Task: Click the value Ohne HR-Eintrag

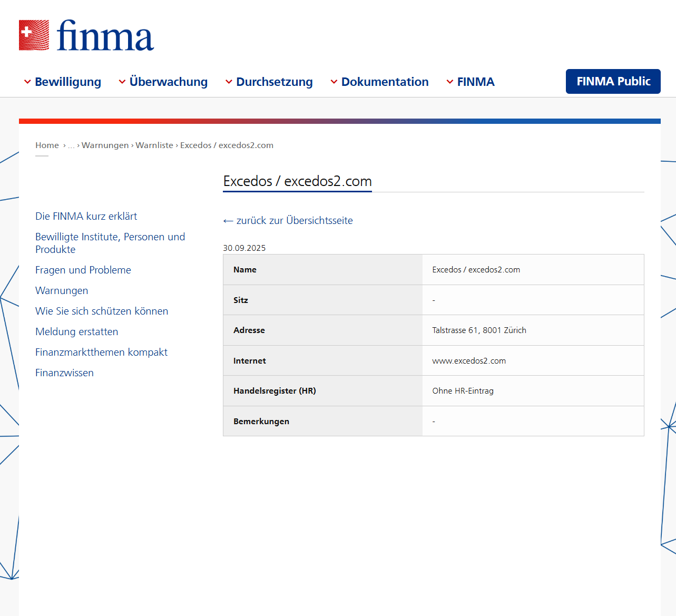Action: (x=463, y=391)
